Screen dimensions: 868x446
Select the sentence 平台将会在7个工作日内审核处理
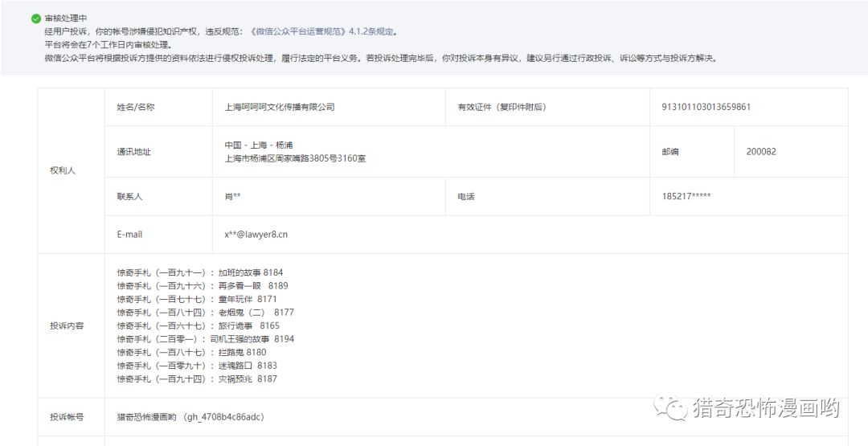pos(108,45)
